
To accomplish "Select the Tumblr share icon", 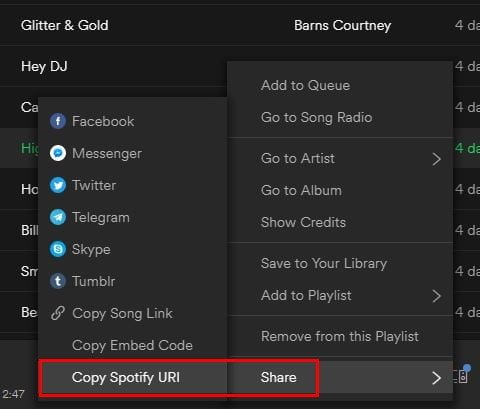I will (x=58, y=281).
